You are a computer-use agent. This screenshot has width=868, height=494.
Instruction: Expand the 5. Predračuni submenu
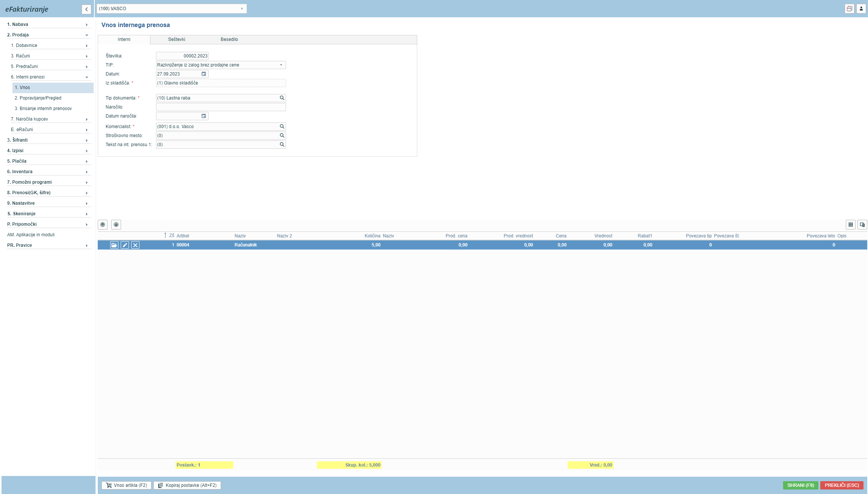(51, 66)
